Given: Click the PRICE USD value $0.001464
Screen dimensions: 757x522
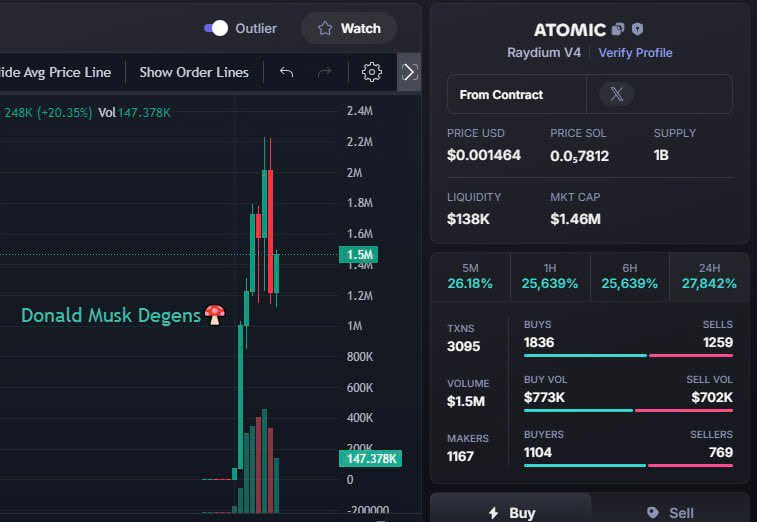Looking at the screenshot, I should [484, 155].
